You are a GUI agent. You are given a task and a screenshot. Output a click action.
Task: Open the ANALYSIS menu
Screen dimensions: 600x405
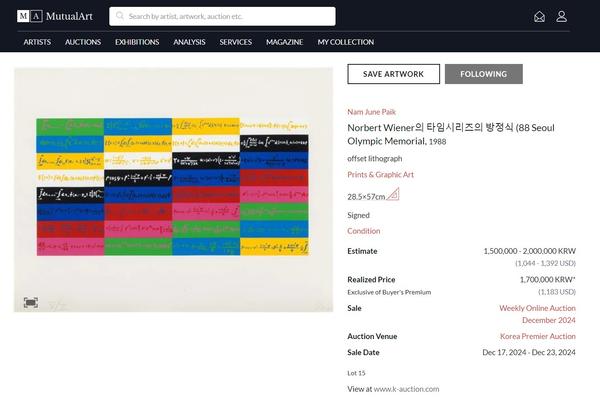(189, 42)
